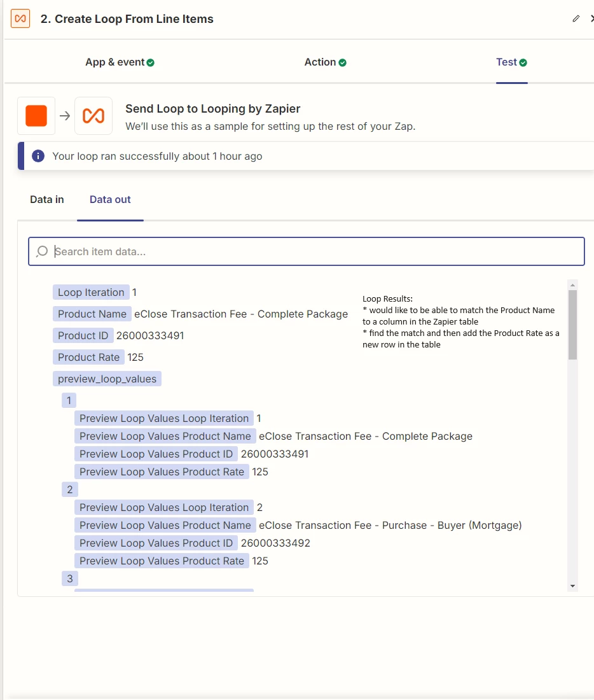Collapse preview item 2
The image size is (594, 700).
[x=69, y=490]
